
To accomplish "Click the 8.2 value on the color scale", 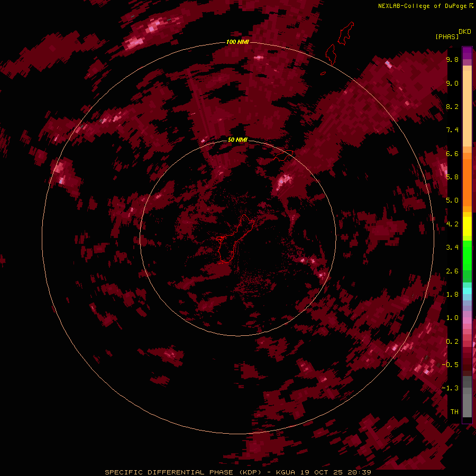I will pyautogui.click(x=452, y=106).
